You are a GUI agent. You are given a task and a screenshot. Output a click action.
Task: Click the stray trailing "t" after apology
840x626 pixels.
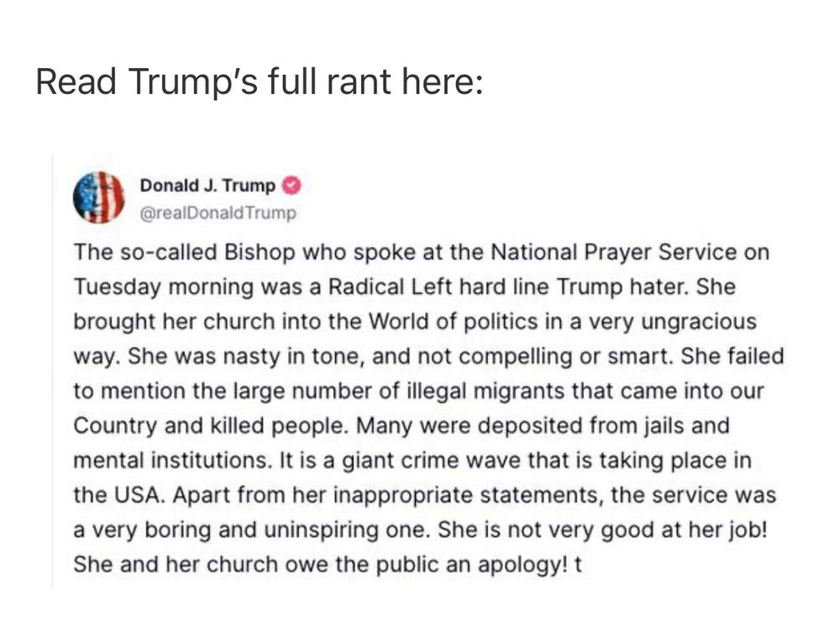pos(578,565)
